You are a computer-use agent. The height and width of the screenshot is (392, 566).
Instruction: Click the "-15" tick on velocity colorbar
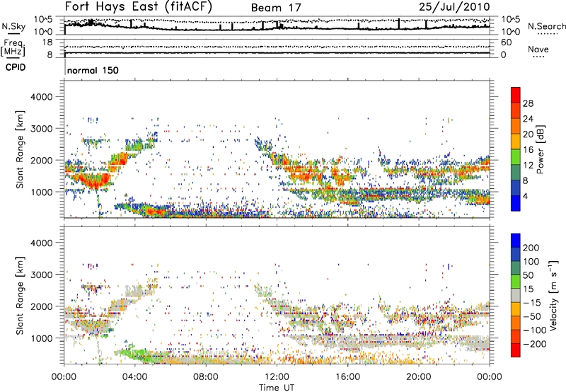(532, 302)
